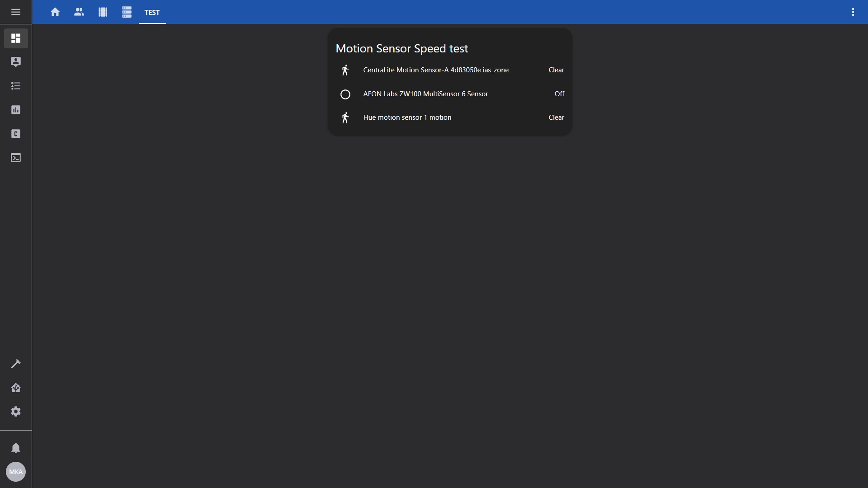This screenshot has height=488, width=868.
Task: Switch to the filmstrip view tab
Action: click(103, 12)
